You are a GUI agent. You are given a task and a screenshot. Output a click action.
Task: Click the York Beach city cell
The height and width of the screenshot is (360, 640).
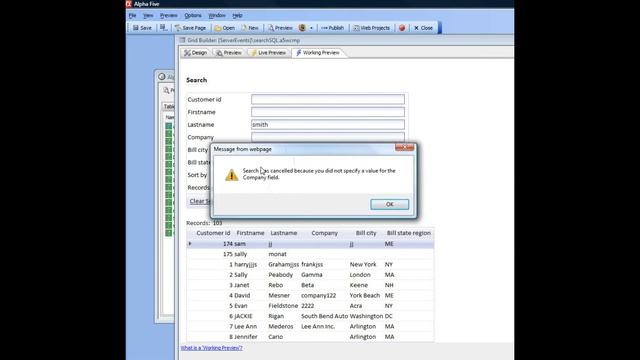point(364,295)
